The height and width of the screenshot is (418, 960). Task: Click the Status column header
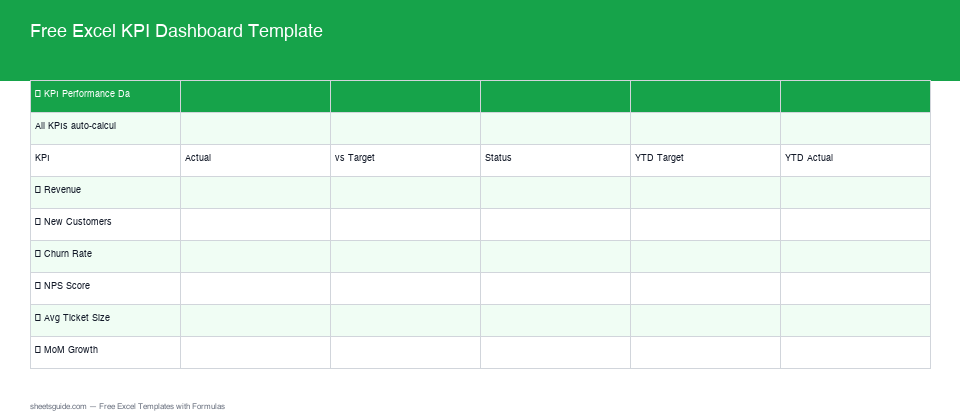coord(498,158)
